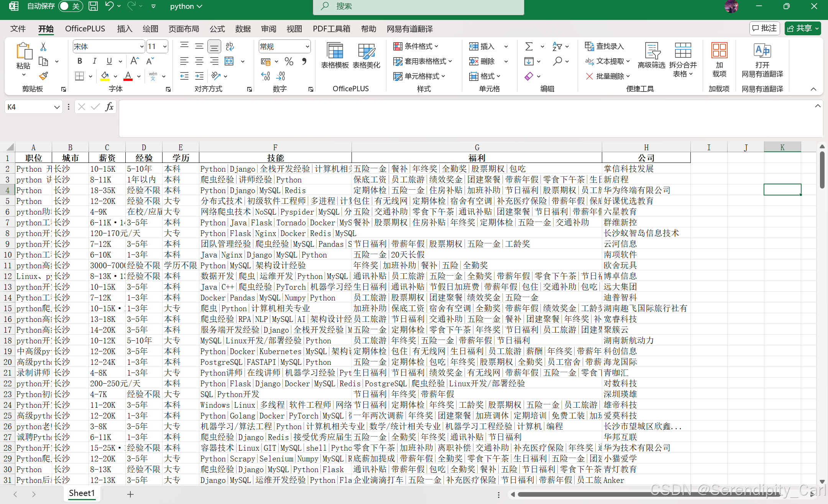The width and height of the screenshot is (828, 504).
Task: Expand the Name Box dropdown arrow
Action: pos(56,107)
